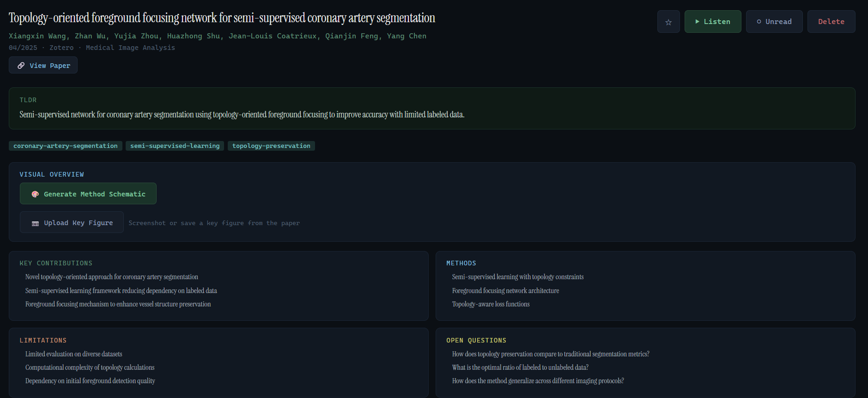Click the author name Yang Chen
This screenshot has width=868, height=398.
click(x=407, y=36)
